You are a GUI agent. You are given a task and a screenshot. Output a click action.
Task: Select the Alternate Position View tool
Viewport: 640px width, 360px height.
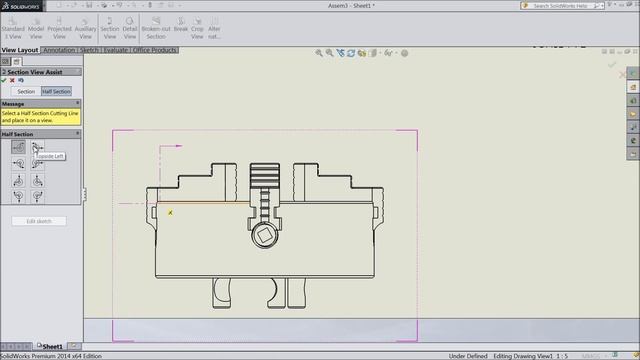(x=214, y=28)
